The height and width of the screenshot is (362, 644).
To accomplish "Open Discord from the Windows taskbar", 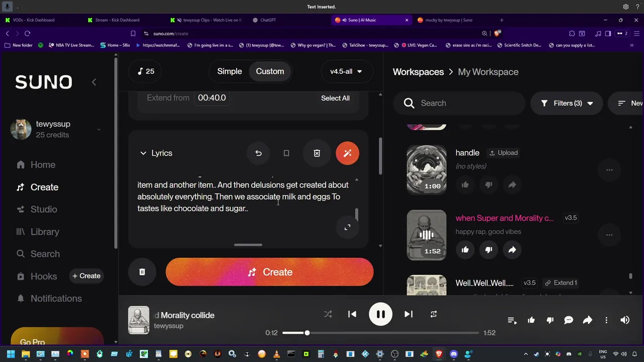I will tap(453, 354).
